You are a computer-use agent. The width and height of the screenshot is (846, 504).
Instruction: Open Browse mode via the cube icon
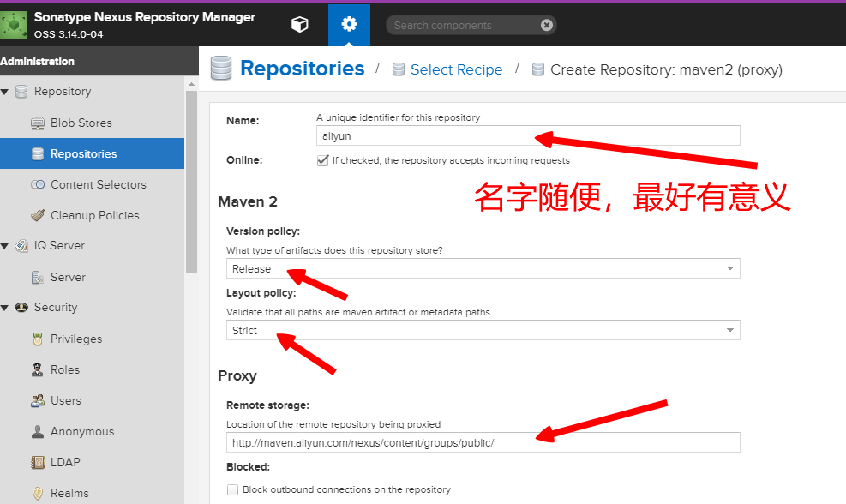click(x=299, y=24)
